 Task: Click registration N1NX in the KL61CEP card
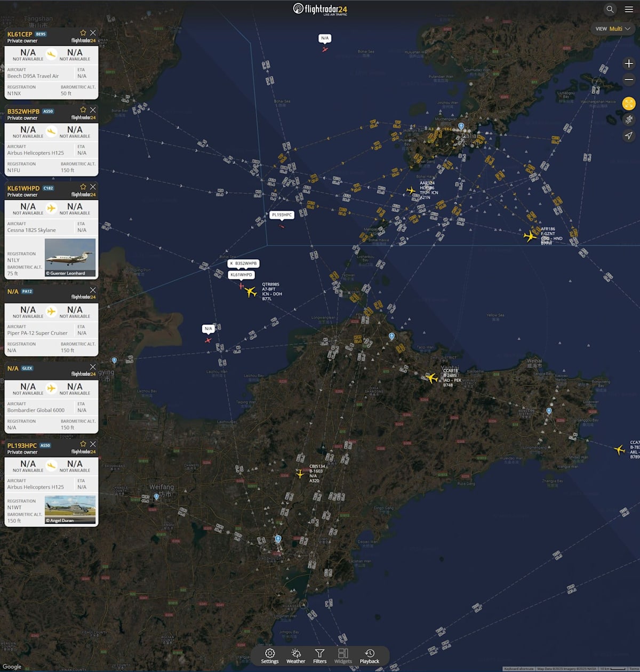(14, 93)
